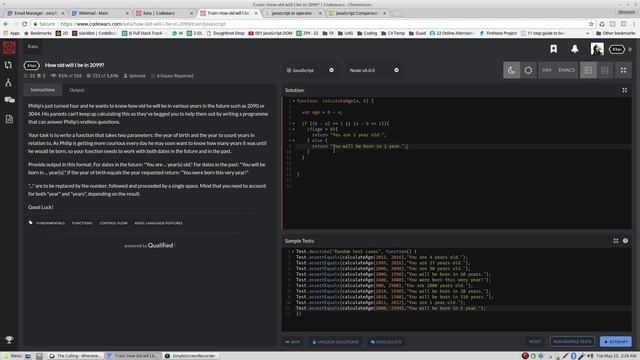Open notifications bell icon
The image size is (640, 360).
(575, 49)
